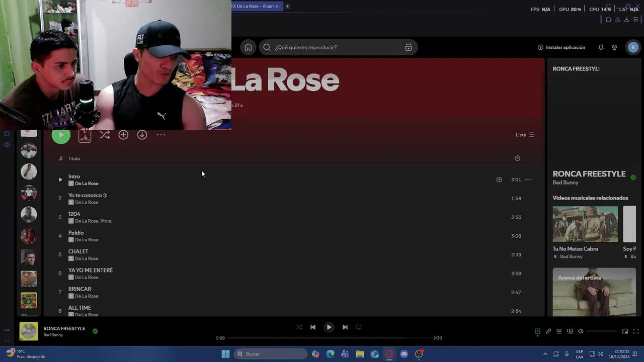Play the Intro track arrow
Image resolution: width=644 pixels, height=362 pixels.
(x=60, y=179)
